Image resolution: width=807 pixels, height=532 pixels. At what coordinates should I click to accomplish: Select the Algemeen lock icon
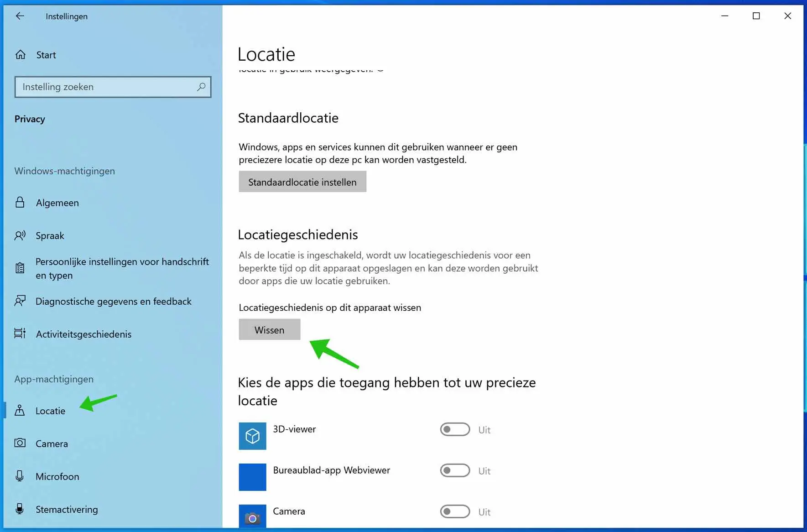coord(20,203)
